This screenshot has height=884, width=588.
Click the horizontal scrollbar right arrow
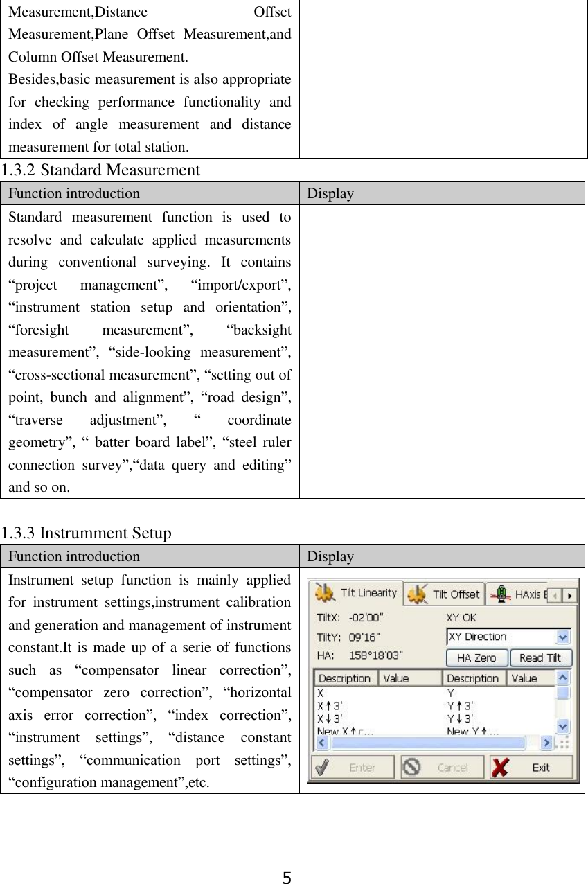[546, 741]
